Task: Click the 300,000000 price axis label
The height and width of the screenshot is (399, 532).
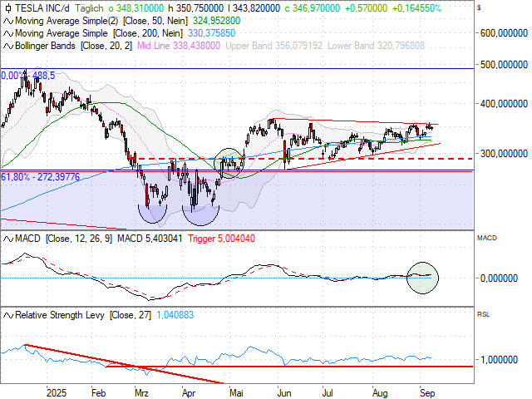Action: click(504, 154)
